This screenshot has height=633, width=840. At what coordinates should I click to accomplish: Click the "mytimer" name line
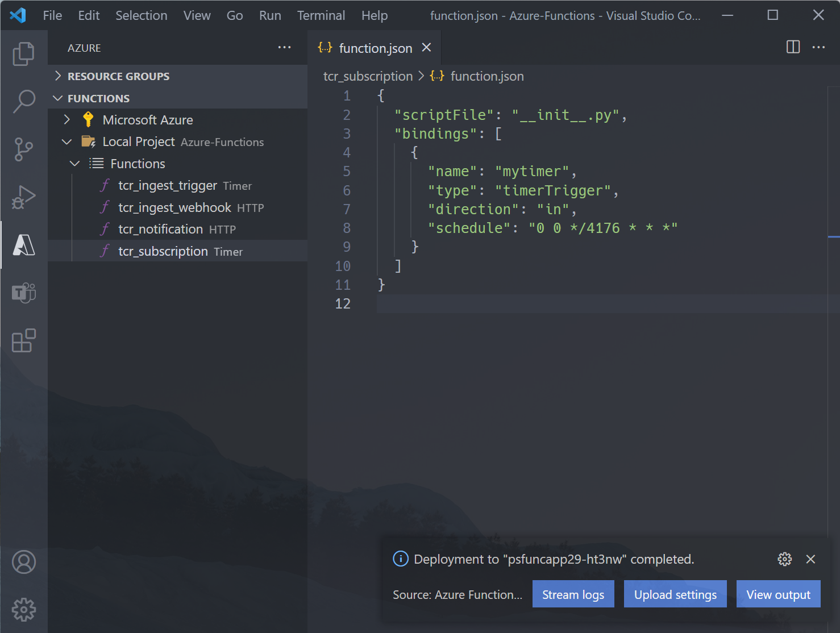tap(502, 171)
